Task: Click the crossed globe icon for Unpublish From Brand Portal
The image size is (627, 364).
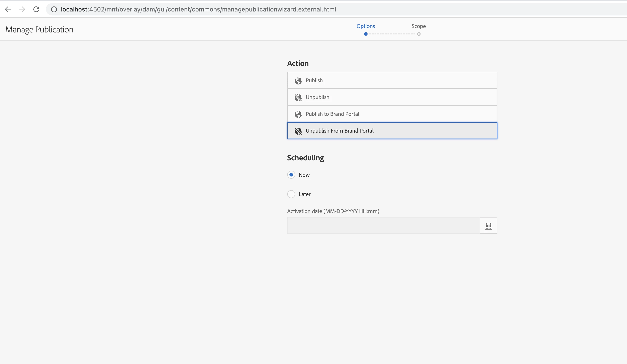Action: click(298, 131)
